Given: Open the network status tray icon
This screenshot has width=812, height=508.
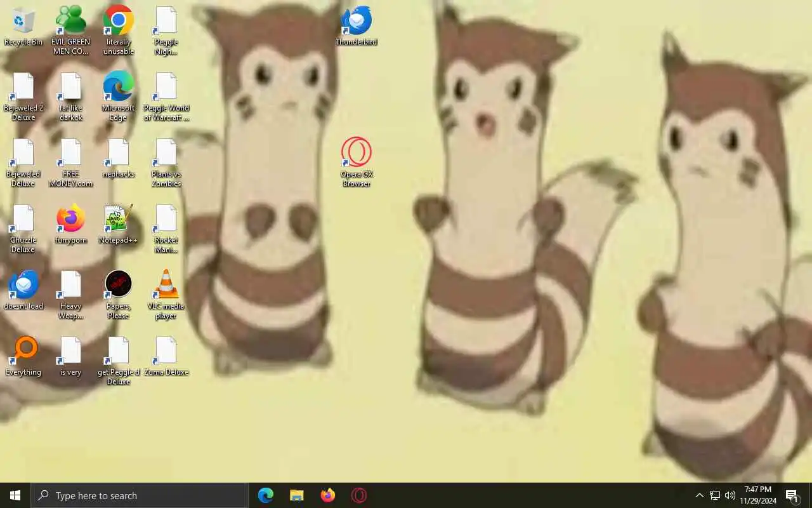Looking at the screenshot, I should point(715,495).
